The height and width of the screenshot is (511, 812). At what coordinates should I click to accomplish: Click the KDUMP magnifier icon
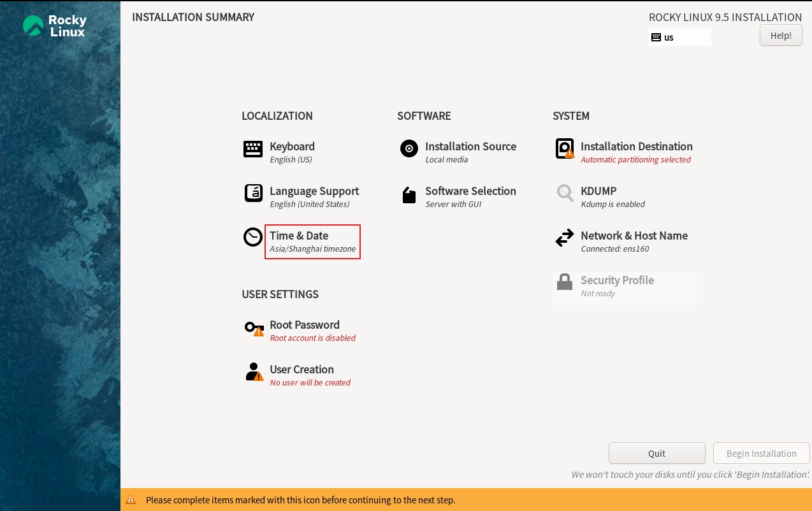point(565,193)
